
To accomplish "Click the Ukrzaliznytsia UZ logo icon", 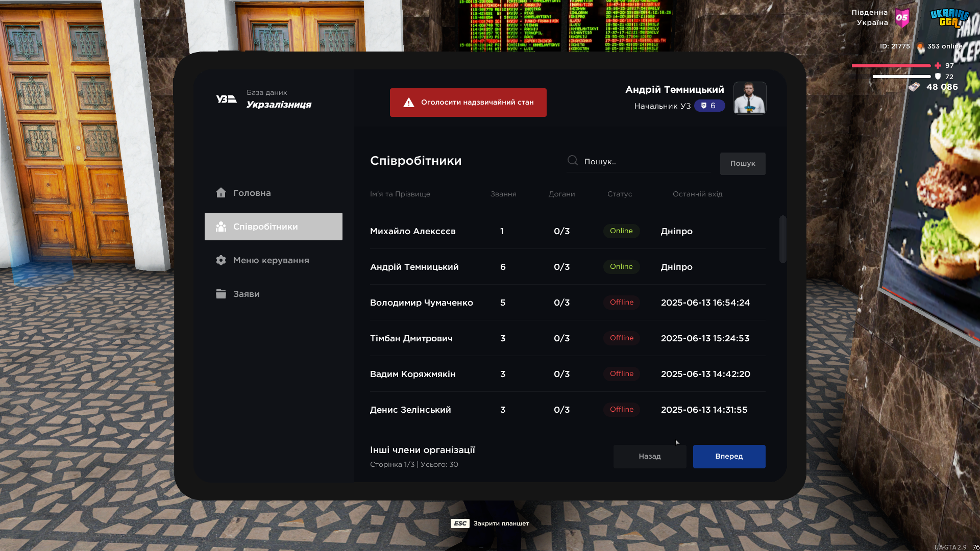I will point(226,99).
